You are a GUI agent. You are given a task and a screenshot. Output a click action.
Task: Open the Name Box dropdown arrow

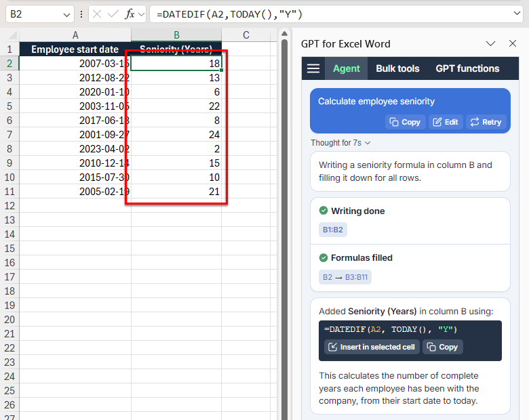(66, 15)
